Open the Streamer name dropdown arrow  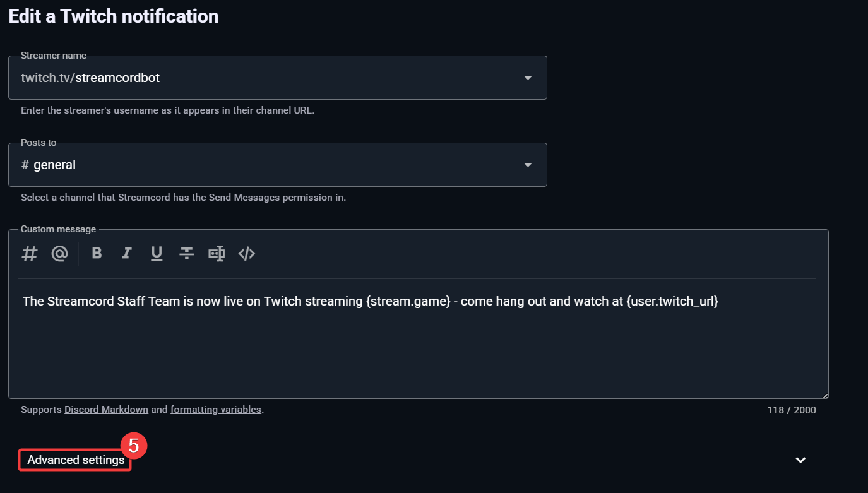point(528,78)
